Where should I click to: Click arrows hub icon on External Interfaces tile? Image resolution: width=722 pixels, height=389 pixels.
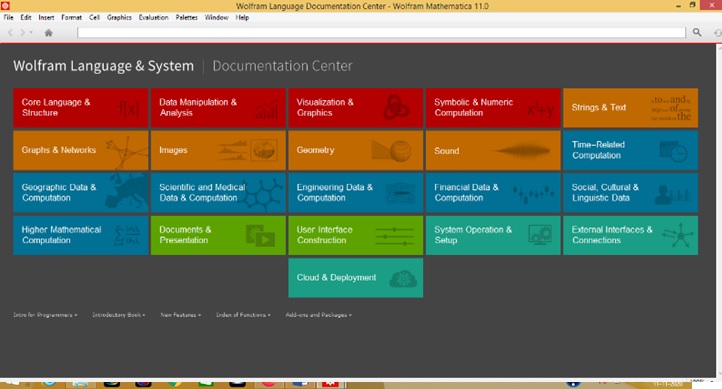point(678,235)
